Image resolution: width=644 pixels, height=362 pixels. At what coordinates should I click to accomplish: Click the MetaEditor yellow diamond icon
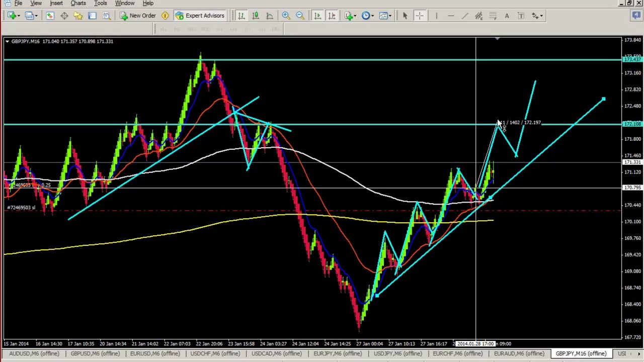click(x=165, y=16)
